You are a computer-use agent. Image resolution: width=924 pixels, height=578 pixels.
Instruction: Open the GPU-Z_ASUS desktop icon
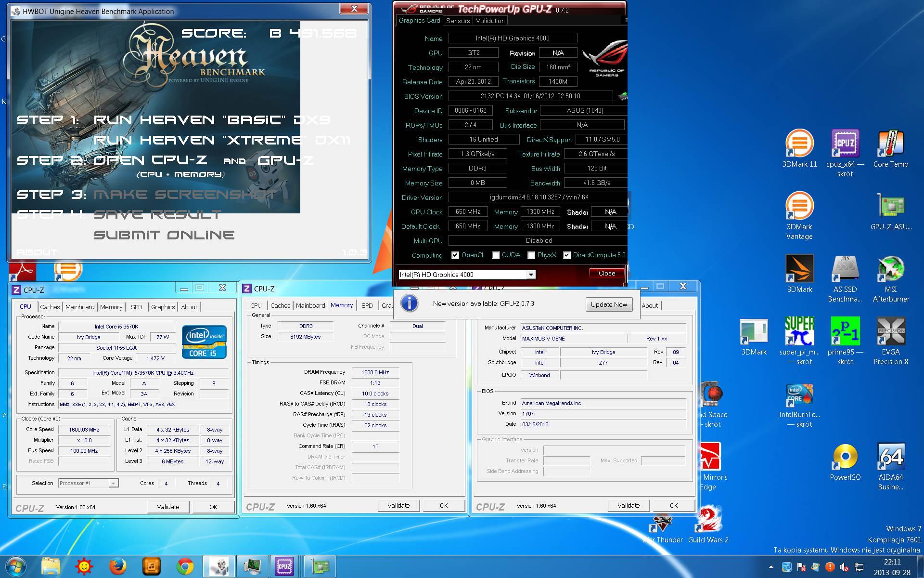click(890, 211)
